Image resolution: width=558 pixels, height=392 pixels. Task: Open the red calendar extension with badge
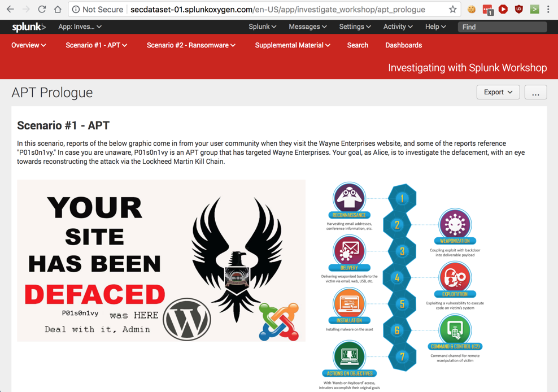[x=487, y=10]
